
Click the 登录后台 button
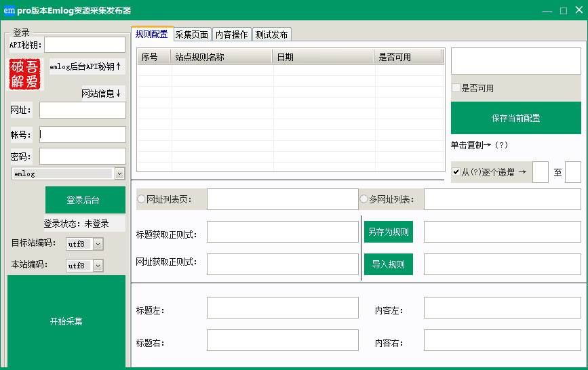pos(85,200)
